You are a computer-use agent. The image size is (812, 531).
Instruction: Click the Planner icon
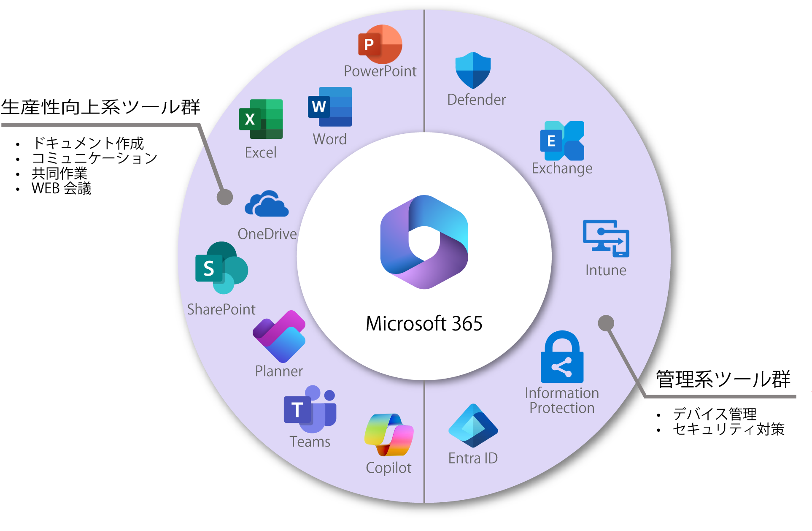[x=279, y=336]
